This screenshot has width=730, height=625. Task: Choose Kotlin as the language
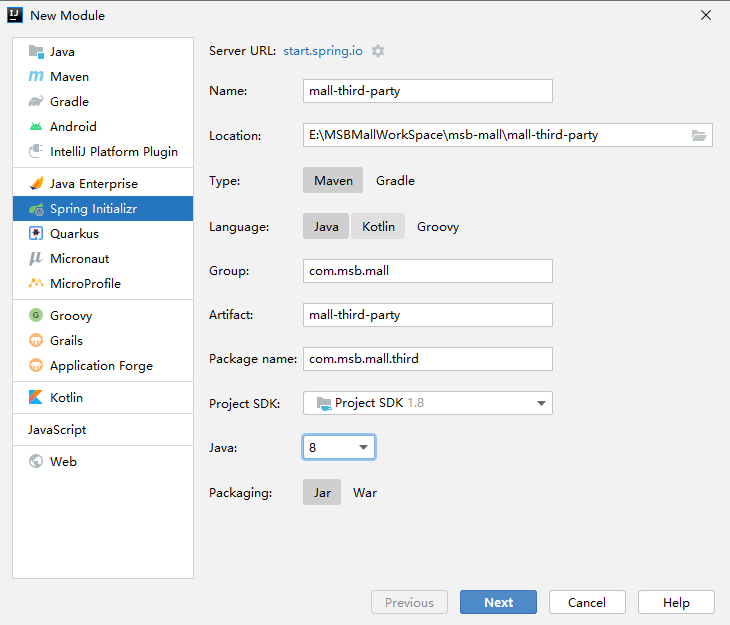(x=378, y=226)
